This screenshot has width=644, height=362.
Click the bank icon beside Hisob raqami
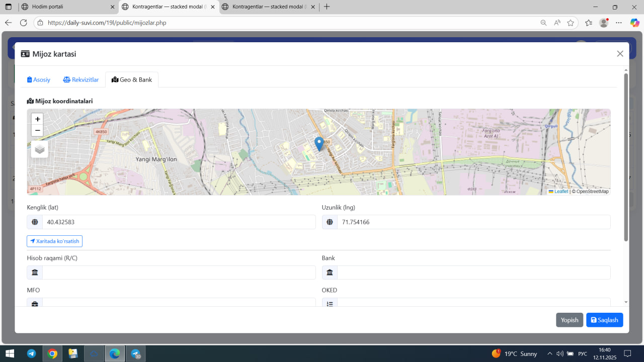point(35,273)
